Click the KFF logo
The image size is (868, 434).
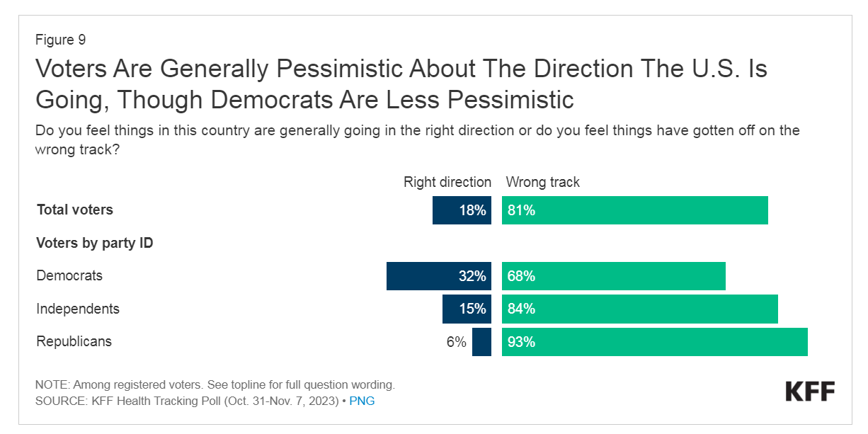[810, 391]
